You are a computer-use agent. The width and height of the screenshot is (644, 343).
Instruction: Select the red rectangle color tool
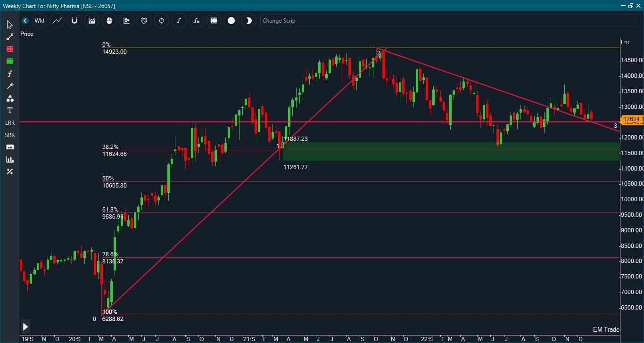(x=9, y=49)
